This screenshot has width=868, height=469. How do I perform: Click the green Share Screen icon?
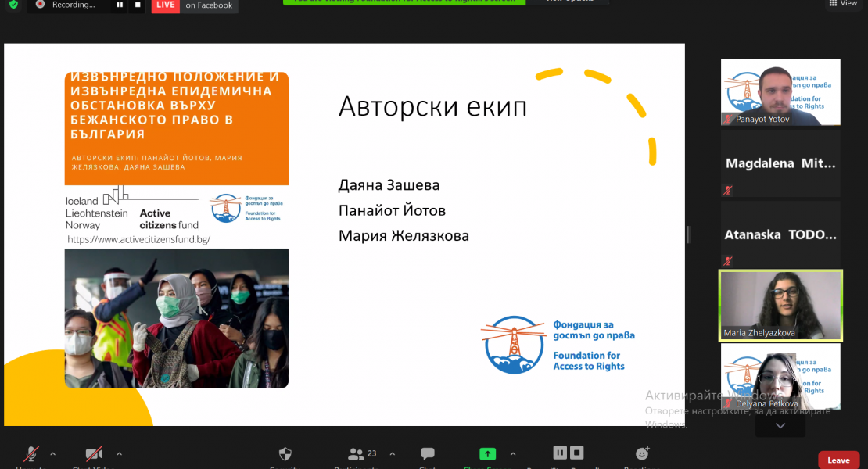487,454
